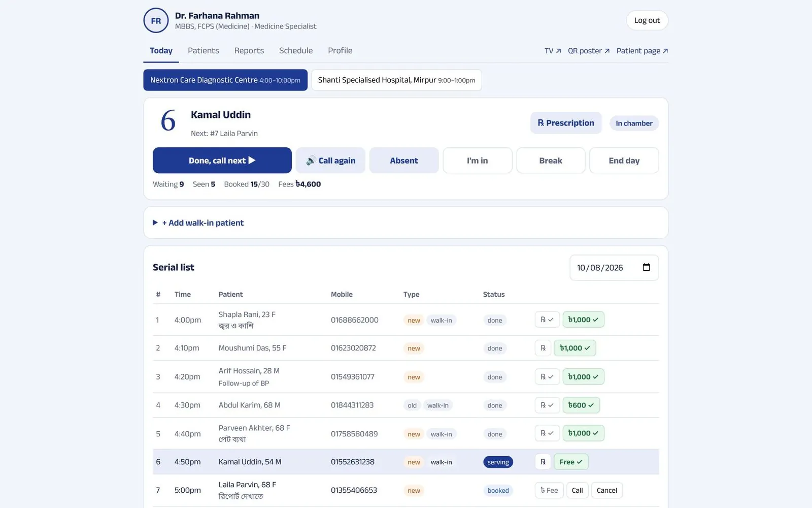The height and width of the screenshot is (508, 812).
Task: Click Call again with speaker icon
Action: point(330,161)
